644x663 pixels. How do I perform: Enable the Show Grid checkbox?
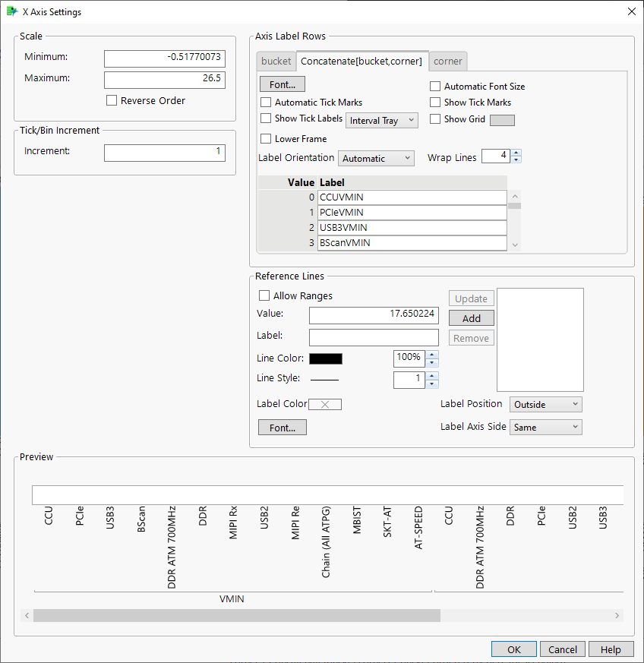point(435,119)
